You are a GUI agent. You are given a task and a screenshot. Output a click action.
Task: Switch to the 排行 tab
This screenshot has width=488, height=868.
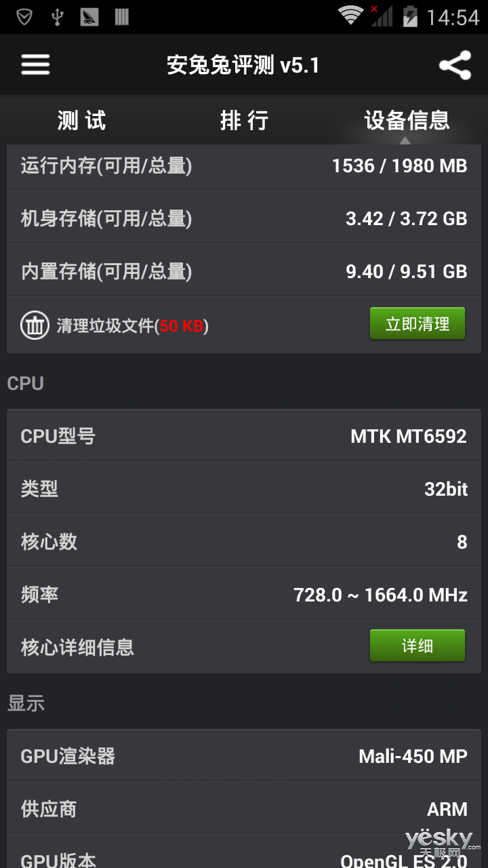pyautogui.click(x=244, y=121)
